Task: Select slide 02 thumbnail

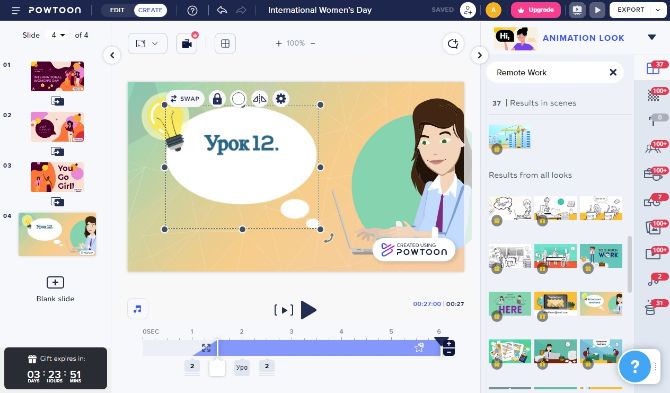Action: [x=57, y=127]
